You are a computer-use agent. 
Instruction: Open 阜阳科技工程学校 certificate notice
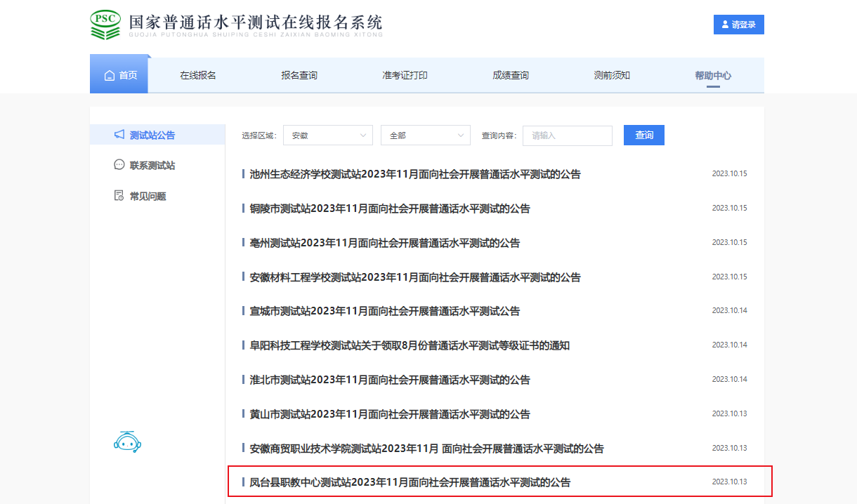pos(410,345)
